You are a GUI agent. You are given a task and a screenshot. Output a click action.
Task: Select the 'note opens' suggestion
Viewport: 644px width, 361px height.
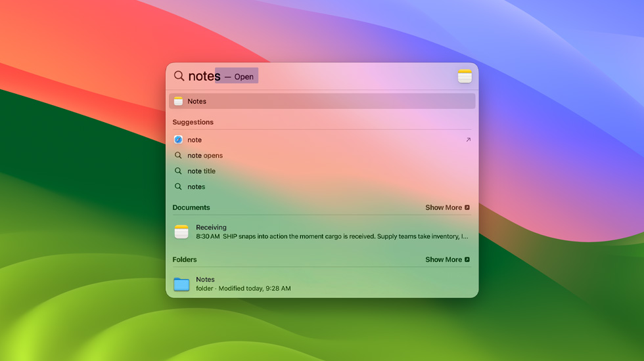[x=205, y=156]
